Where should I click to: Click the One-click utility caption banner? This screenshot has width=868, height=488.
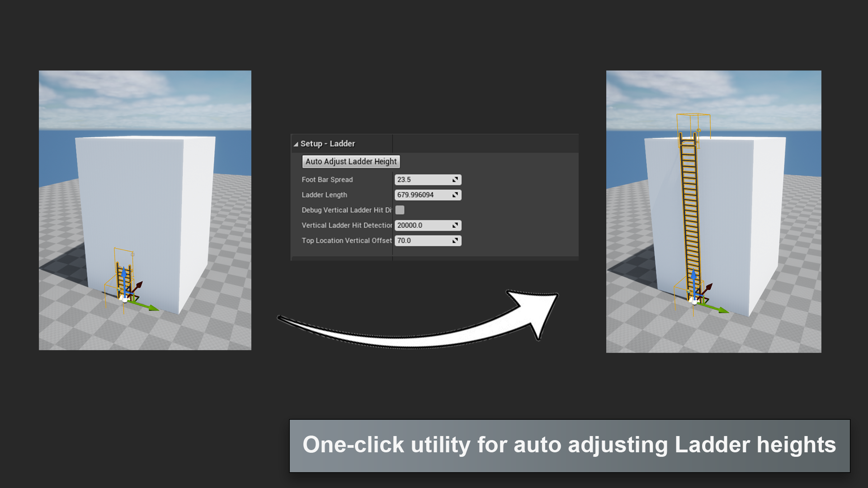[x=569, y=446]
